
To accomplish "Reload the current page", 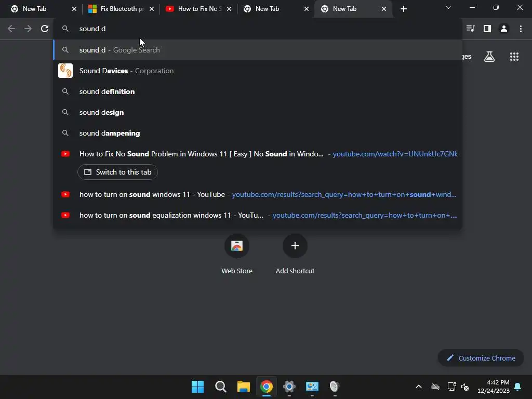I will point(45,29).
